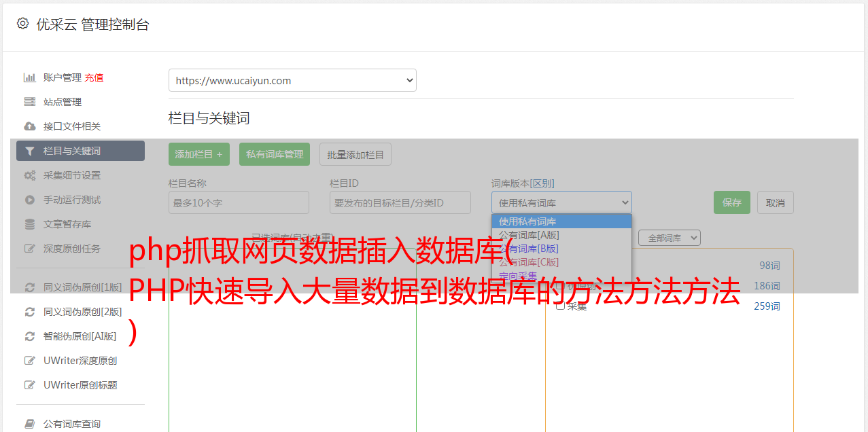Open the site URL dropdown https://www.ucaiyun.com
The height and width of the screenshot is (432, 868).
[292, 80]
